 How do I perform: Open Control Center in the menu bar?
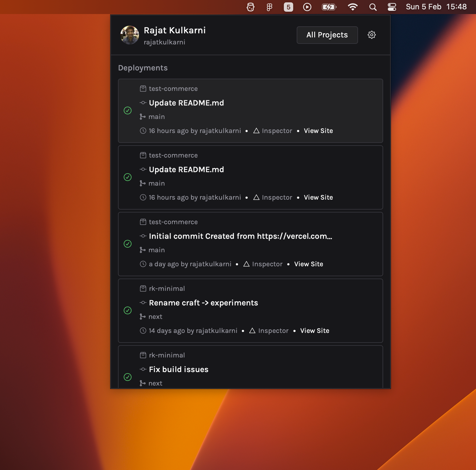tap(392, 7)
